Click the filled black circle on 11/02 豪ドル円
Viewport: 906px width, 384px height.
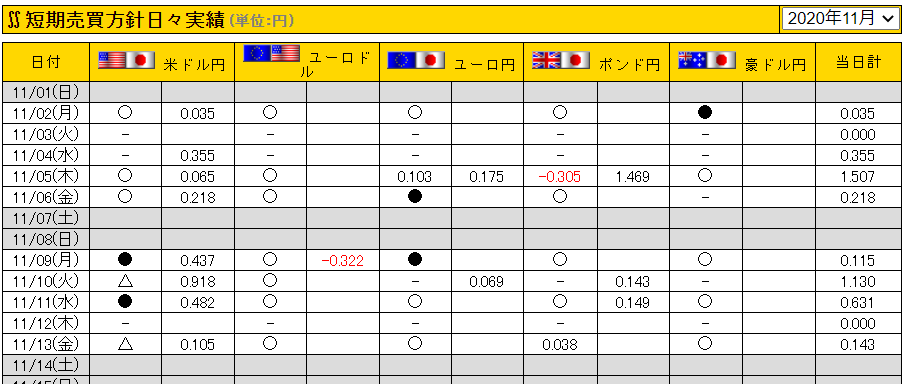tap(705, 113)
